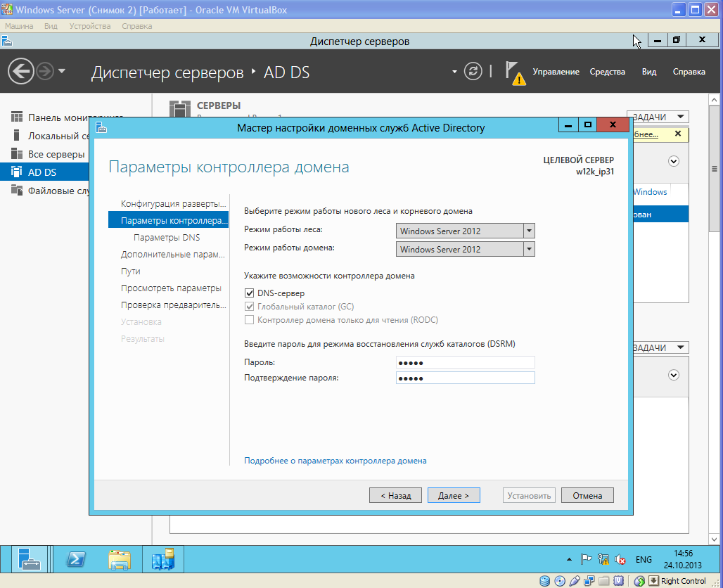Screen dimensions: 723x588
Task: Open notifications flag with warning icon
Action: (515, 73)
